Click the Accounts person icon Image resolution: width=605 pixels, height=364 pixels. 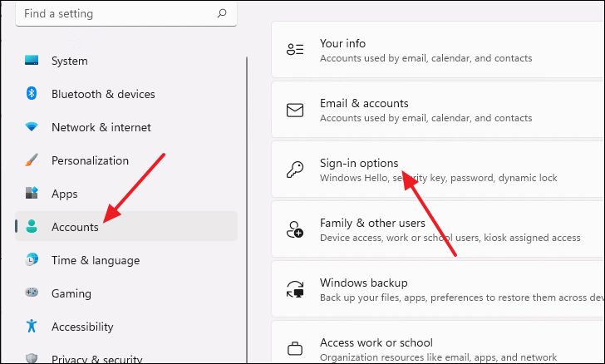tap(32, 226)
